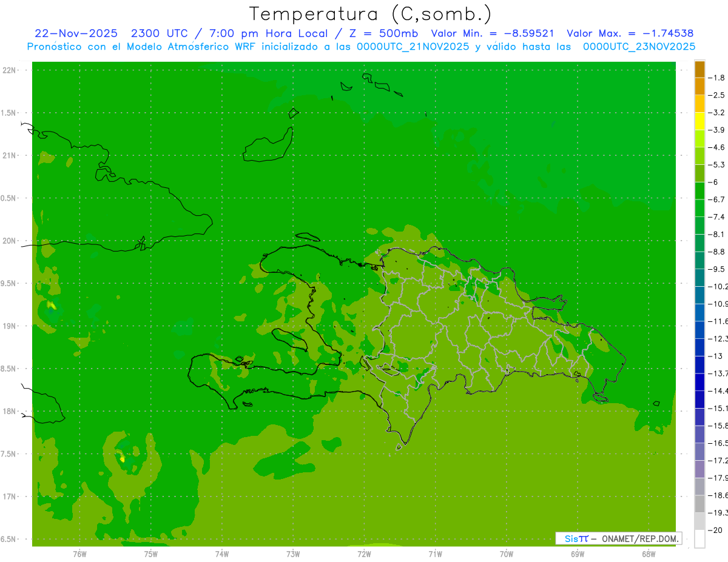Click the '76W' longitude label

click(x=79, y=554)
